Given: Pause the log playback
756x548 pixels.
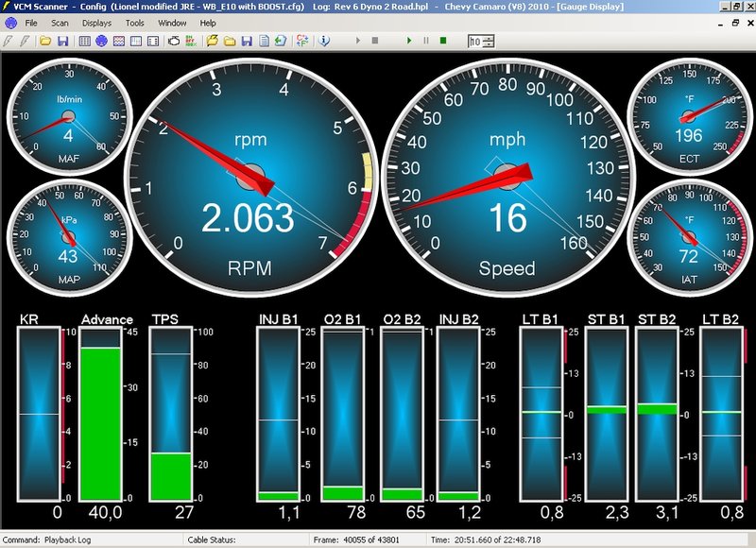Looking at the screenshot, I should point(425,42).
